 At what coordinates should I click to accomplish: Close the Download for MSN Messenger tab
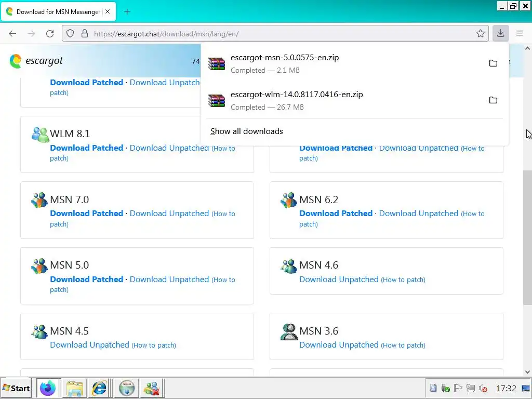(108, 12)
